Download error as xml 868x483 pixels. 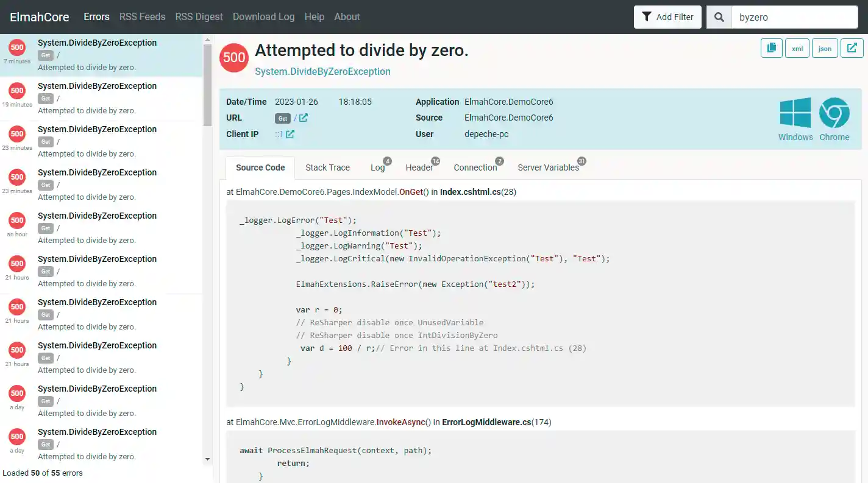797,48
